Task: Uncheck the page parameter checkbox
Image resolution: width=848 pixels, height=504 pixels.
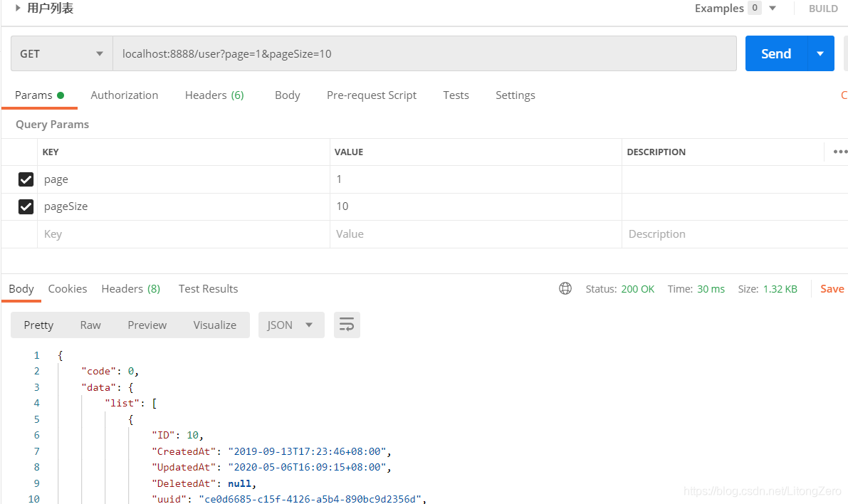Action: tap(26, 179)
